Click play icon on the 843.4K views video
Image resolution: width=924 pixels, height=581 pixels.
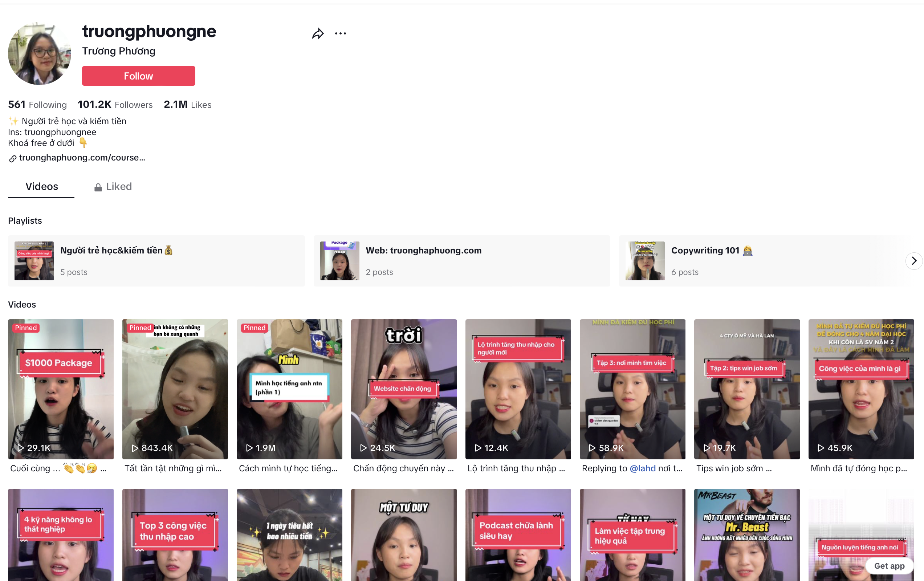click(135, 448)
